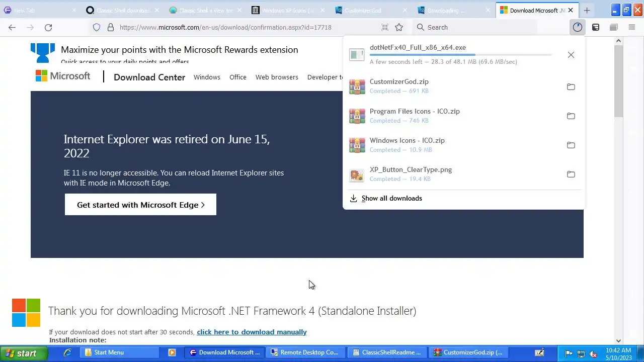
Task: Click here to download manually link
Action: pyautogui.click(x=252, y=332)
